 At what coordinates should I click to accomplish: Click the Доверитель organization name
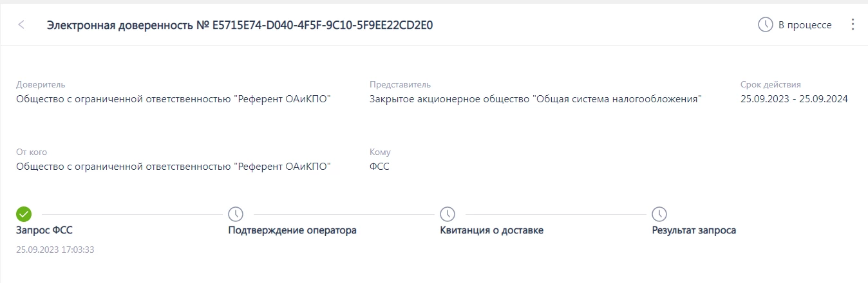[x=173, y=99]
